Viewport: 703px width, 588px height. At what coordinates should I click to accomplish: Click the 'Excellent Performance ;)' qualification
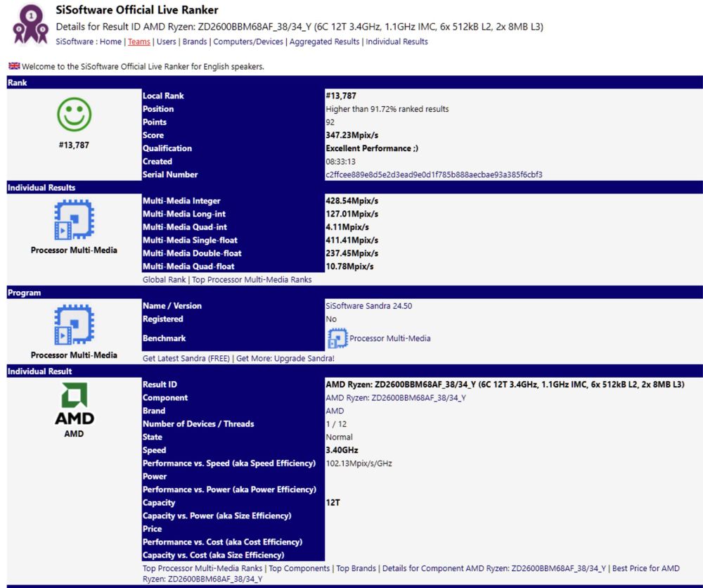click(x=372, y=148)
